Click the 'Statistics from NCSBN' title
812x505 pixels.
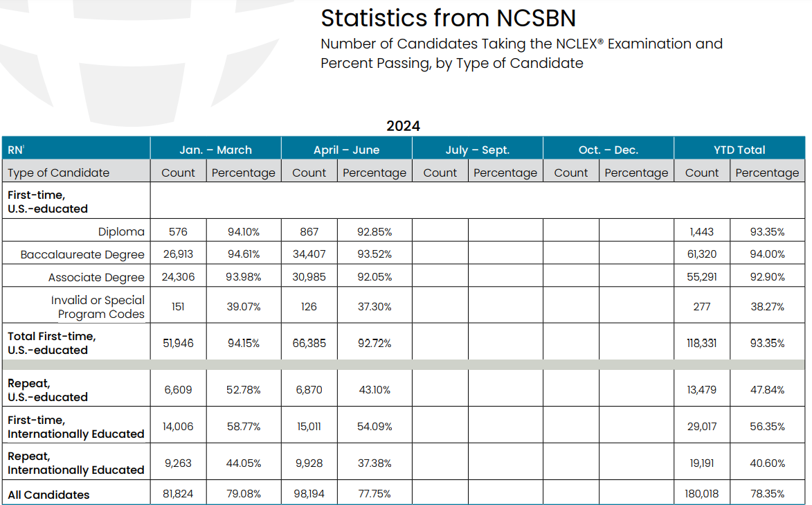pyautogui.click(x=448, y=18)
